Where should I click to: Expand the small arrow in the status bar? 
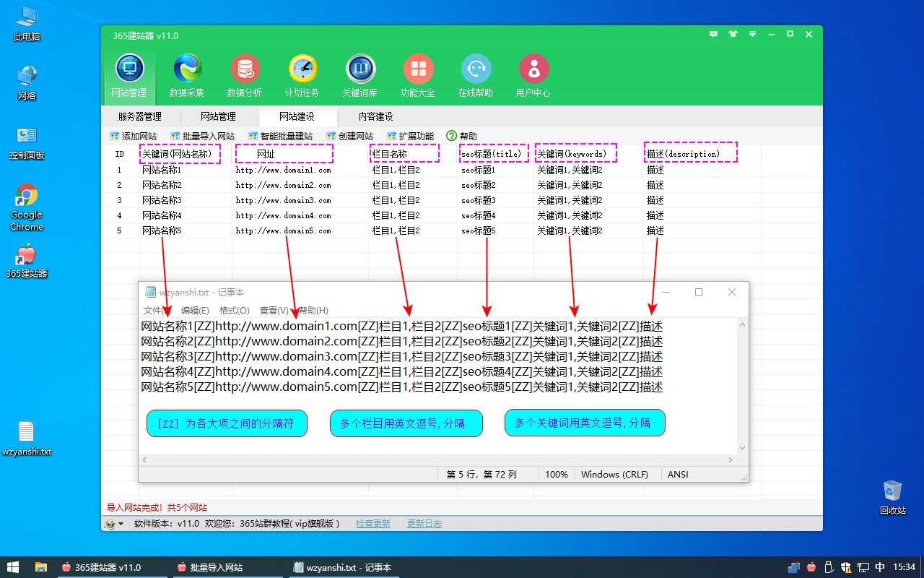(121, 524)
